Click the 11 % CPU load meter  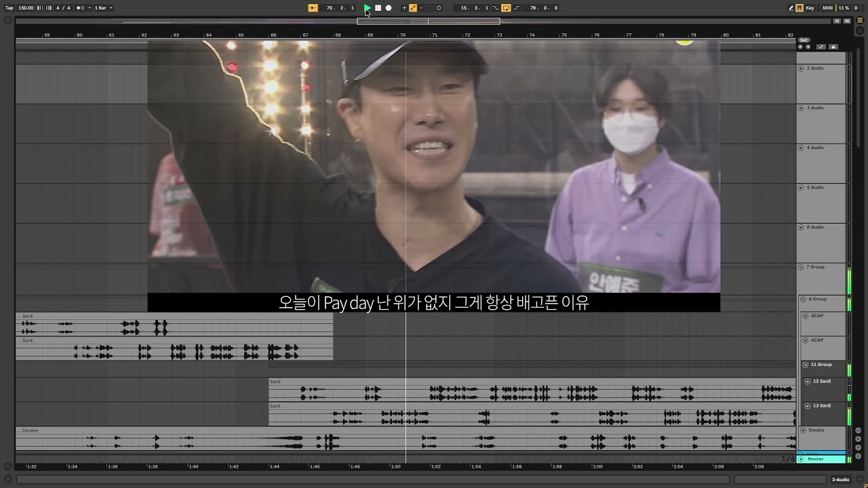pos(844,8)
